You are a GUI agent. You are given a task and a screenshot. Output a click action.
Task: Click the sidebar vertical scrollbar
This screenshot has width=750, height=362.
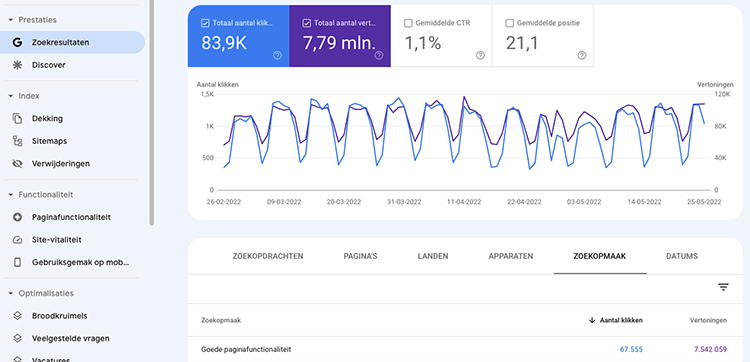click(x=152, y=112)
